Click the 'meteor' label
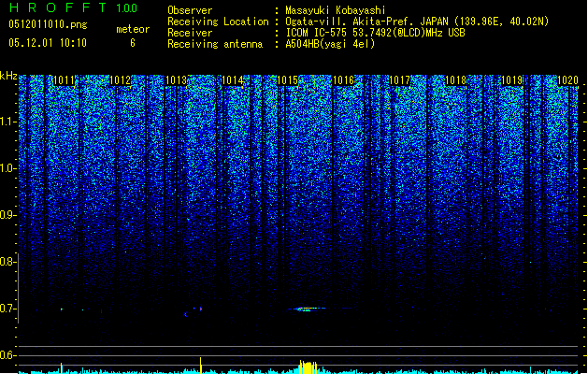Viewport: 588px width, 374px height. point(133,29)
